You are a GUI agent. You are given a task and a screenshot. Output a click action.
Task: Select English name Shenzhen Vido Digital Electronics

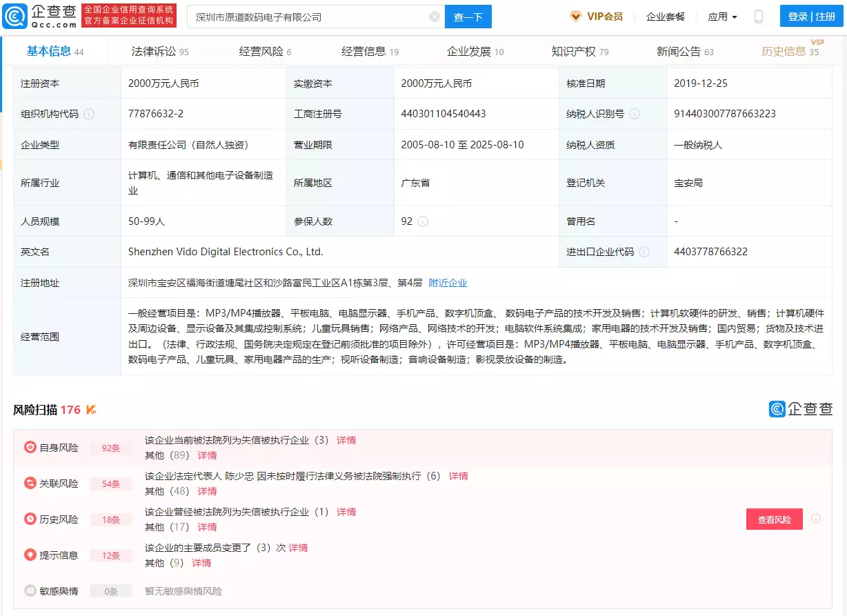(x=226, y=252)
